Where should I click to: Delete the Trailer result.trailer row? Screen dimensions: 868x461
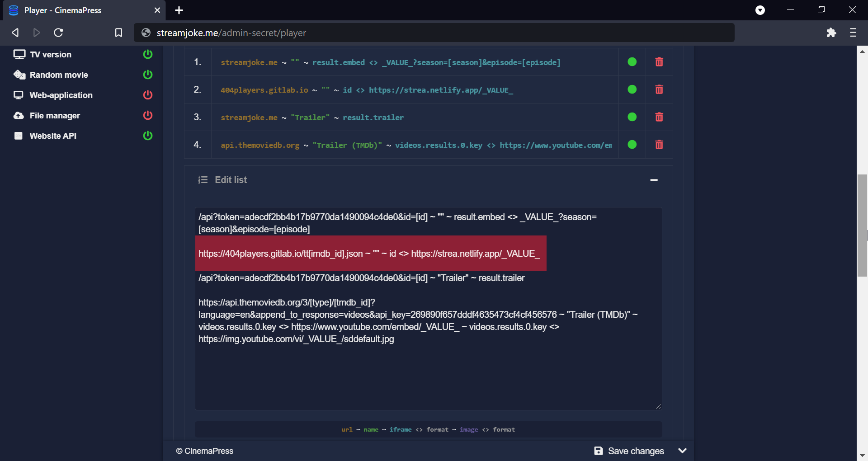click(659, 117)
